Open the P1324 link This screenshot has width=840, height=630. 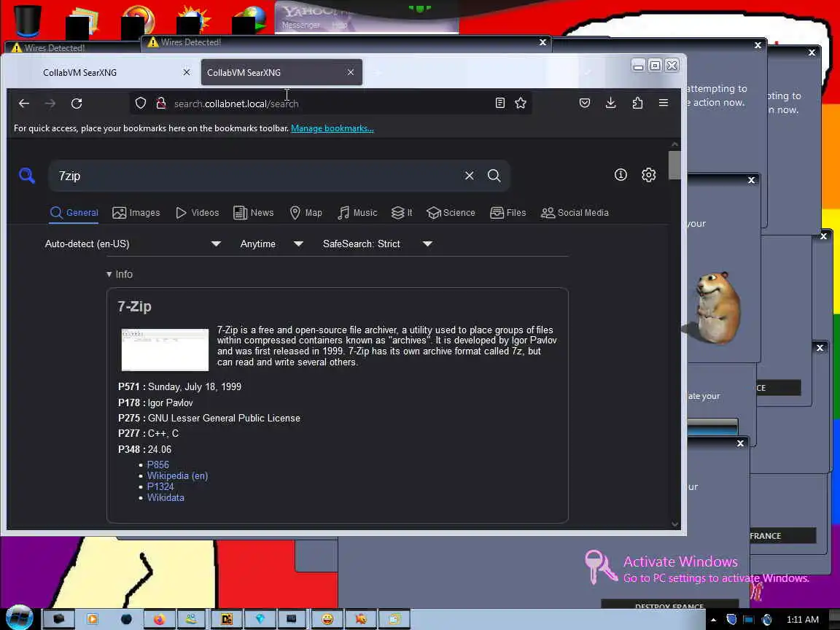click(x=160, y=486)
